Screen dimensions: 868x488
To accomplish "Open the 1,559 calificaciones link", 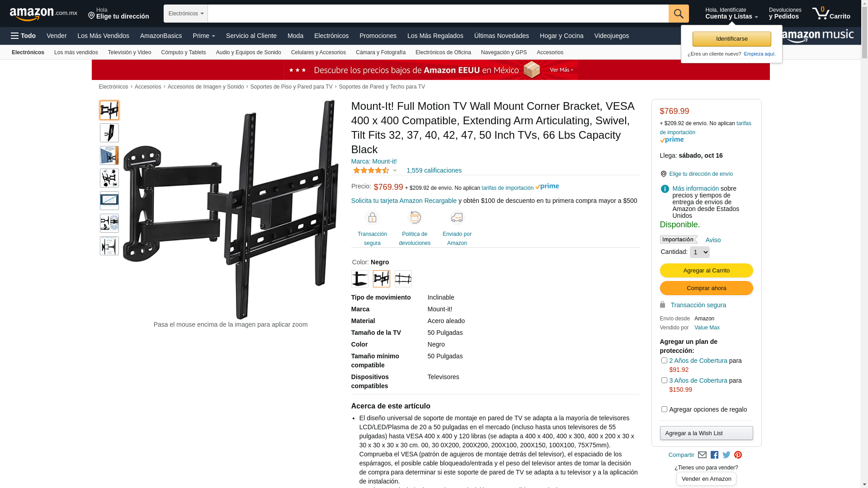I will point(434,170).
